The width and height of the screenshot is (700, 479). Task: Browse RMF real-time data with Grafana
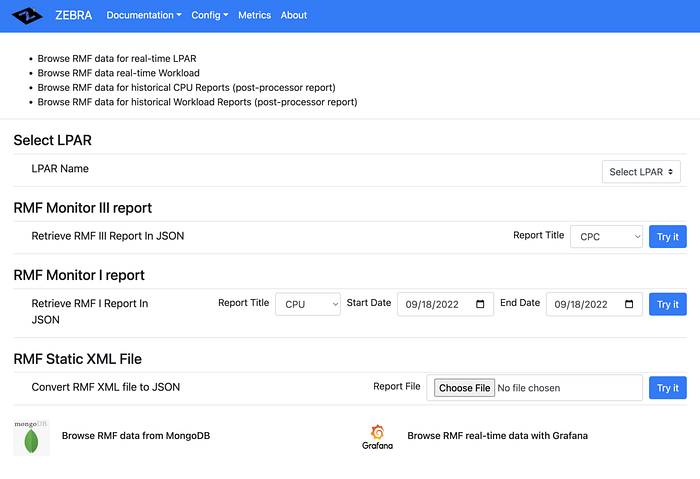(x=497, y=436)
